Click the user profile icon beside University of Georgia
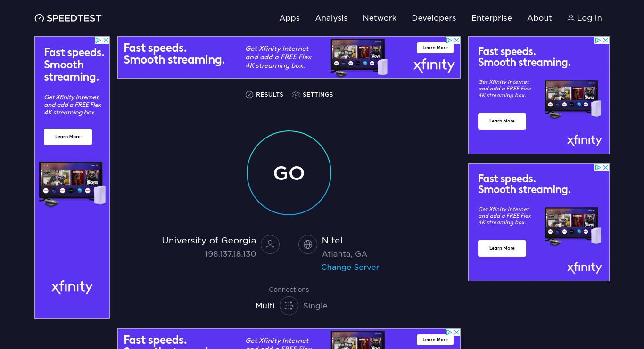The height and width of the screenshot is (349, 644). [270, 244]
